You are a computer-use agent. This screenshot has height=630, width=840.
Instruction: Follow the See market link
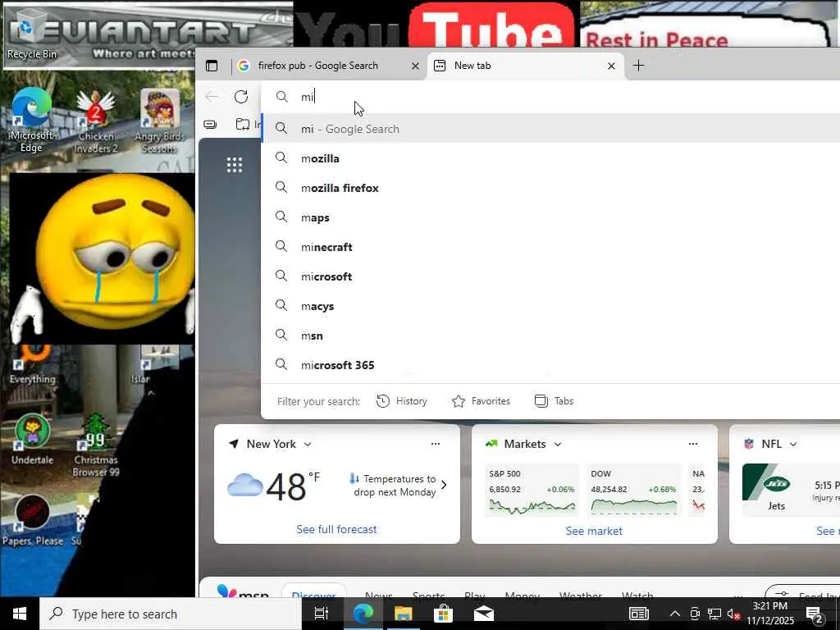click(x=594, y=531)
